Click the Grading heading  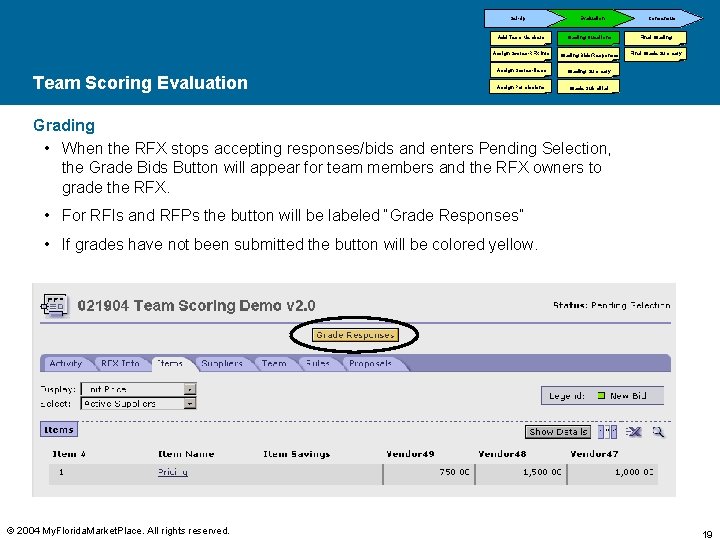click(x=64, y=125)
